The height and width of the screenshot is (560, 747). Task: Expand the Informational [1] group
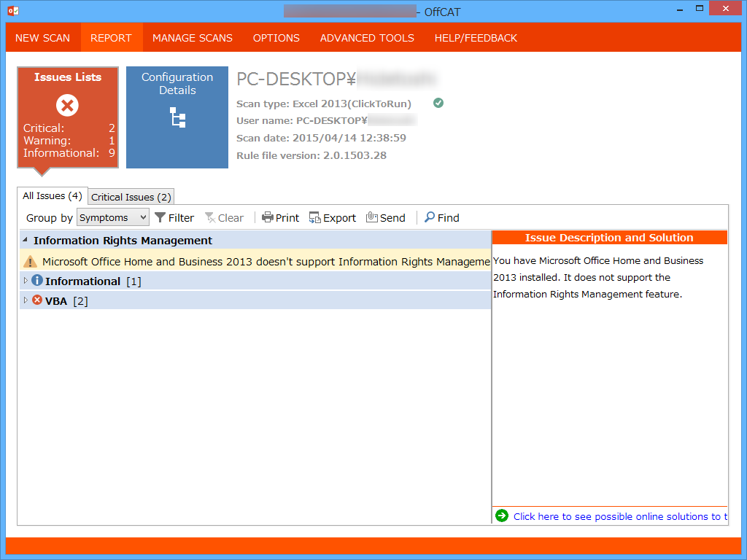coord(26,281)
